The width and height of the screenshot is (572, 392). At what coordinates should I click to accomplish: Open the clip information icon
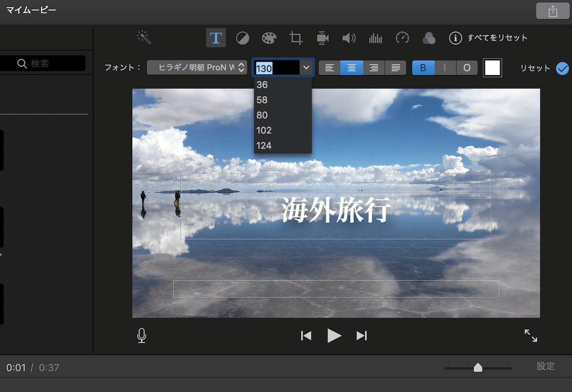click(455, 38)
